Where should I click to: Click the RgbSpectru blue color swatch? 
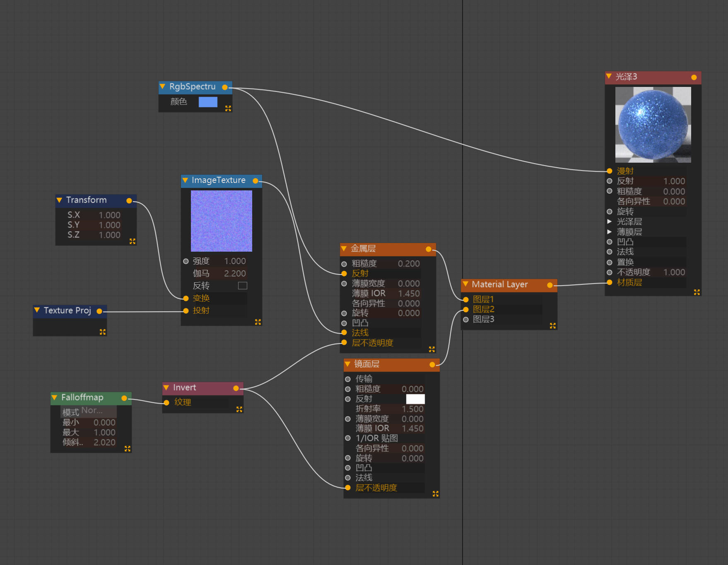pos(208,102)
